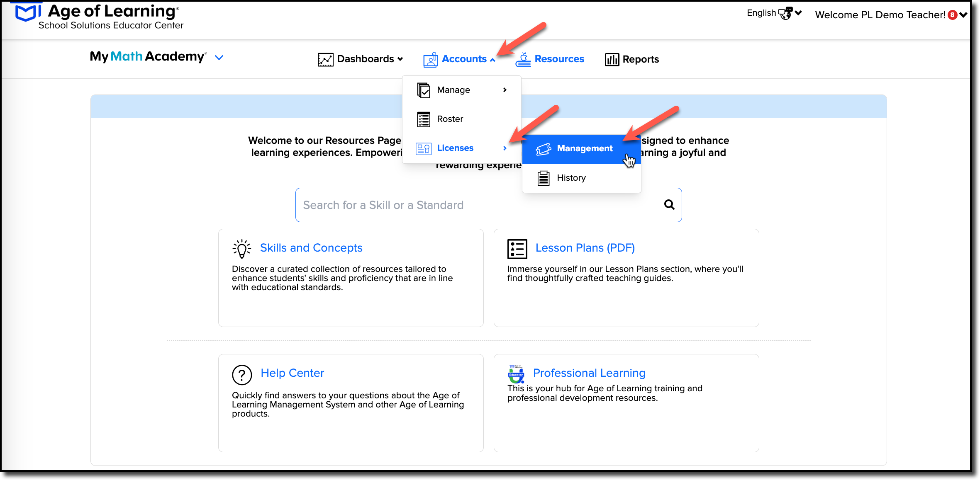This screenshot has width=980, height=480.
Task: Expand the My Math Academy product dropdown
Action: pos(219,58)
